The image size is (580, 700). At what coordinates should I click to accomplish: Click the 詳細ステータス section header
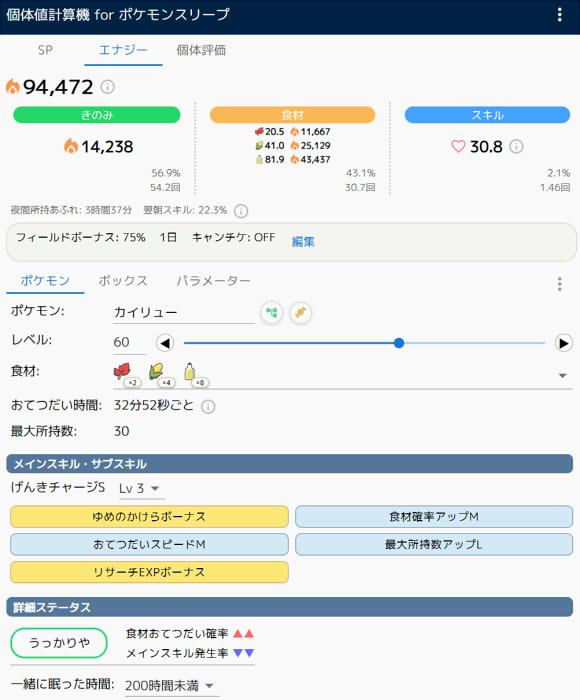(290, 607)
